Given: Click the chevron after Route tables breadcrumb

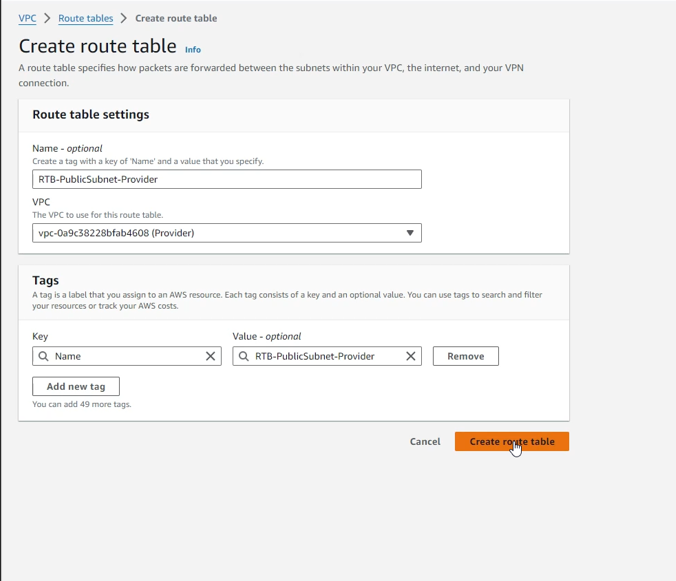Looking at the screenshot, I should pos(124,18).
